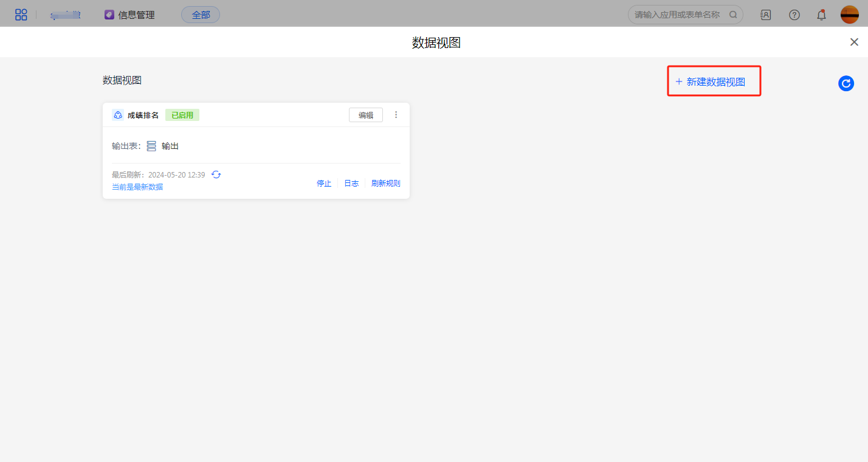The image size is (868, 462).
Task: Select the 全部 filter pill
Action: click(x=201, y=15)
